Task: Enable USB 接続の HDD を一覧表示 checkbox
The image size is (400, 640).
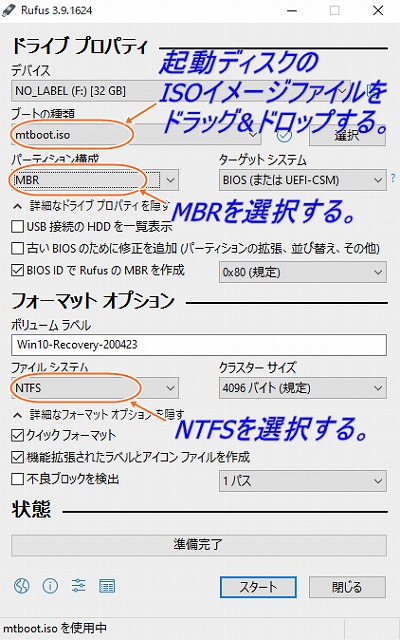Action: tap(17, 226)
